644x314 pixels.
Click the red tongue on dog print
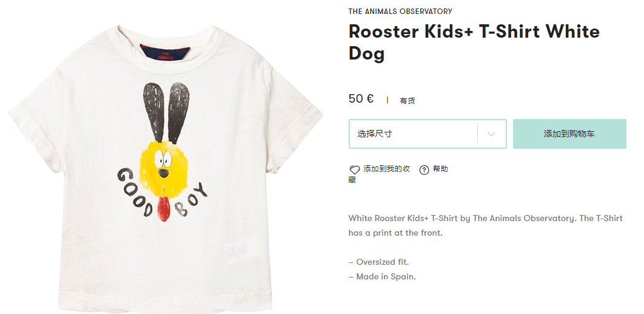click(164, 208)
